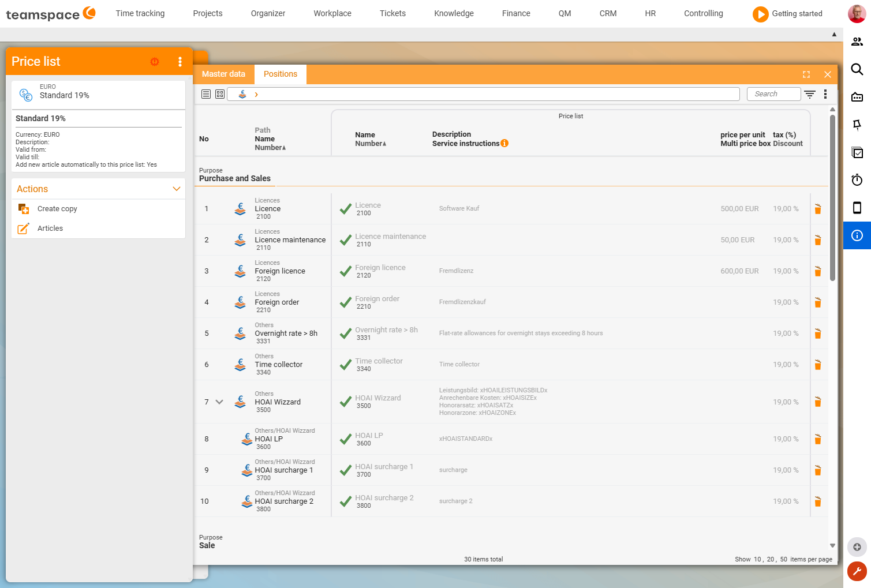Click into the Search field

tap(773, 94)
